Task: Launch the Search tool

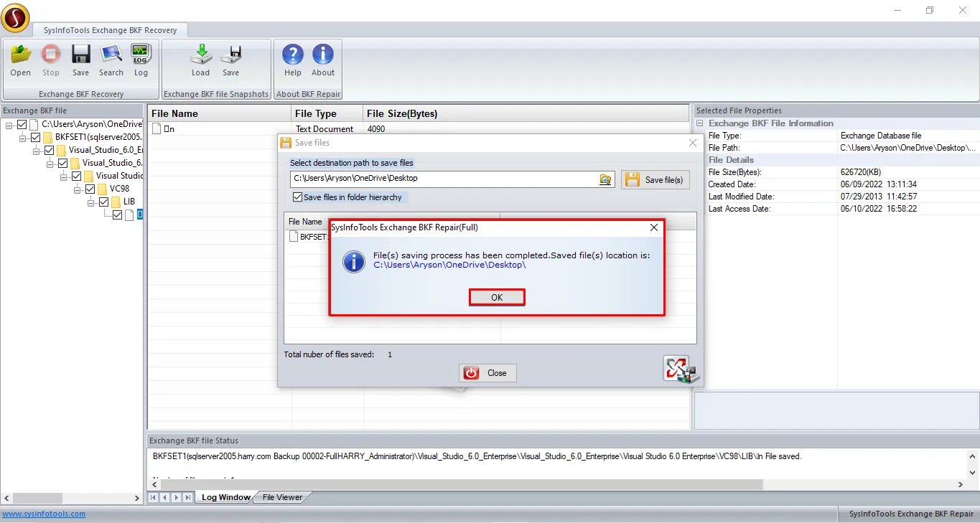Action: pyautogui.click(x=111, y=60)
